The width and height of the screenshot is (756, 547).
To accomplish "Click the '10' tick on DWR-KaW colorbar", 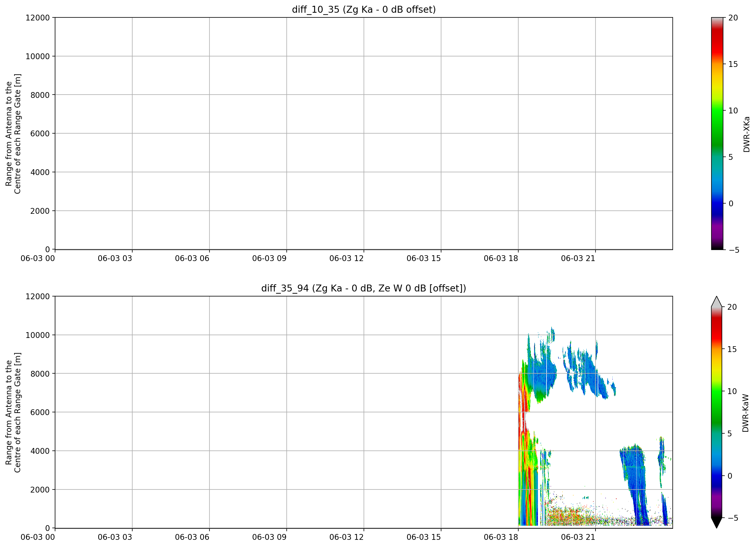I will 732,391.
